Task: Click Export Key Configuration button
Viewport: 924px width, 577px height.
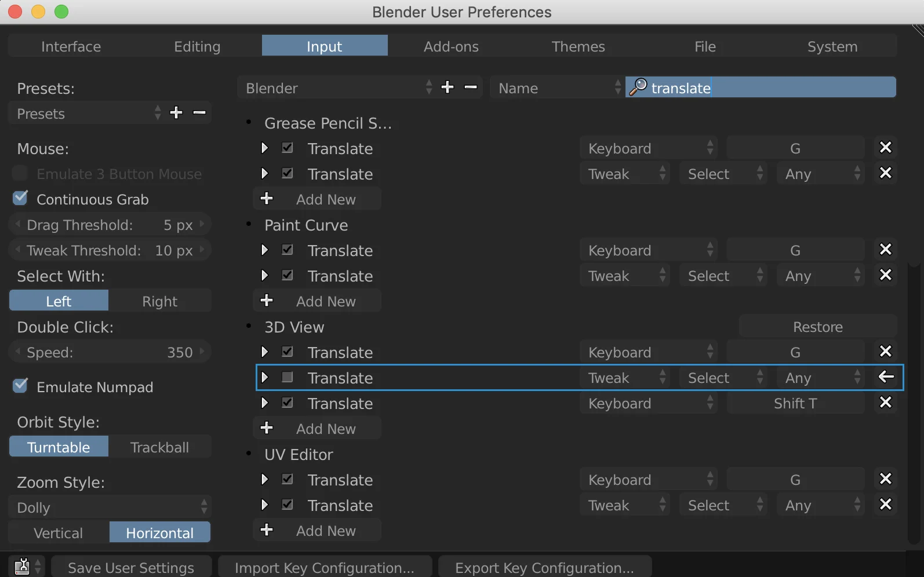Action: (x=545, y=567)
